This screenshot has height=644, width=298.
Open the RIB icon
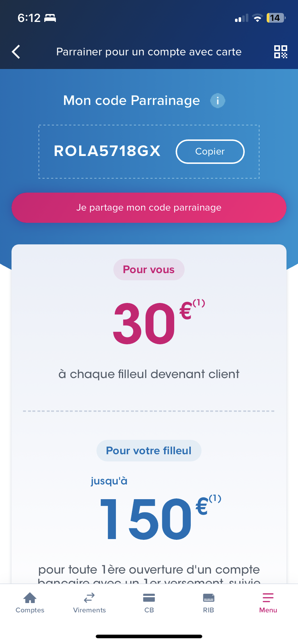tap(209, 598)
